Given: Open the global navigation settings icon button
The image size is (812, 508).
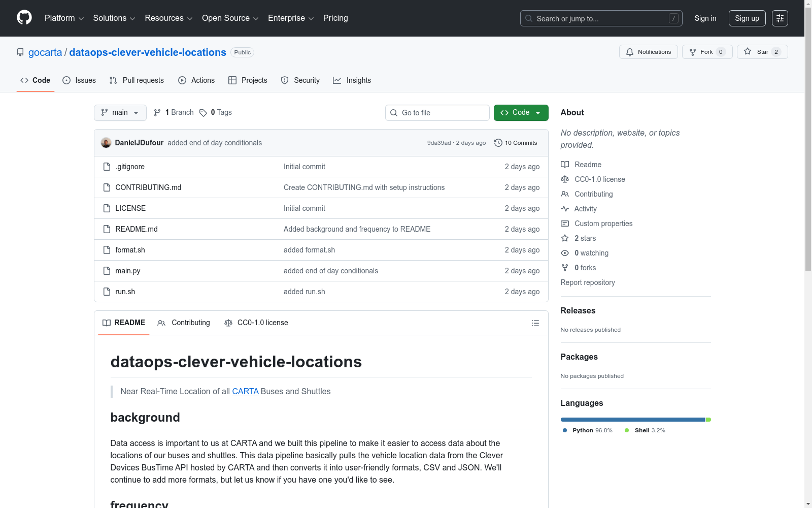Looking at the screenshot, I should click(780, 18).
